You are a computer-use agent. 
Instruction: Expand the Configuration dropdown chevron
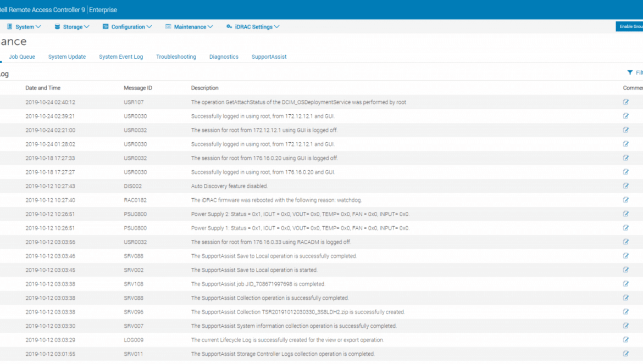[149, 26]
